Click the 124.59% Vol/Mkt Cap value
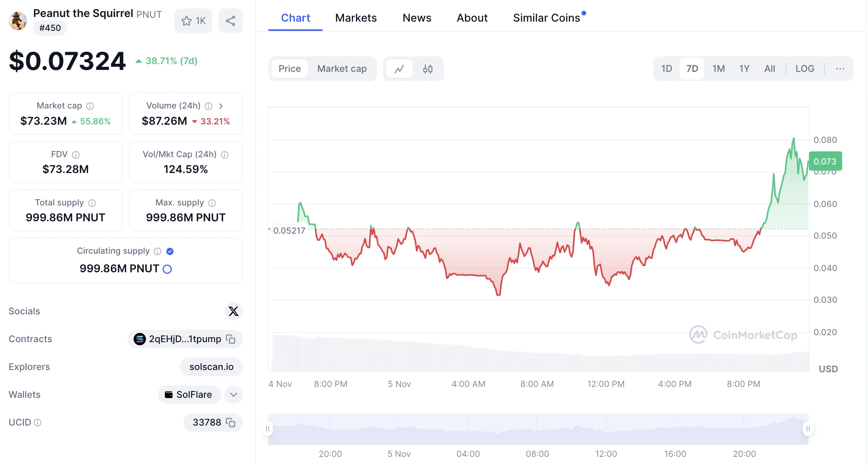 pos(186,169)
